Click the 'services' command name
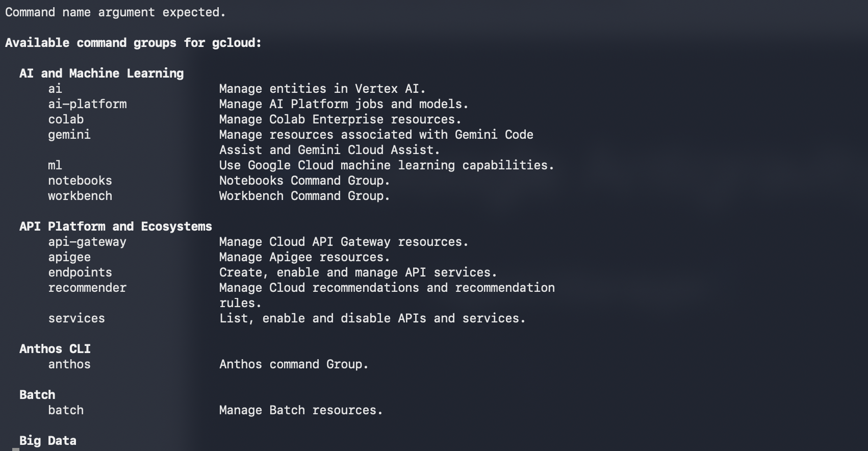Screen dimensions: 868x451 click(x=76, y=318)
